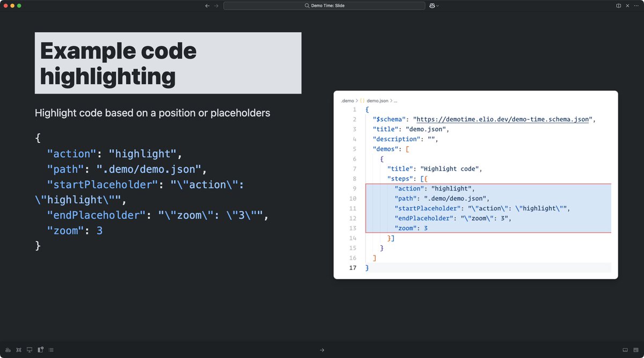Show the slide list icon in bottom bar
The height and width of the screenshot is (358, 644).
tap(51, 350)
